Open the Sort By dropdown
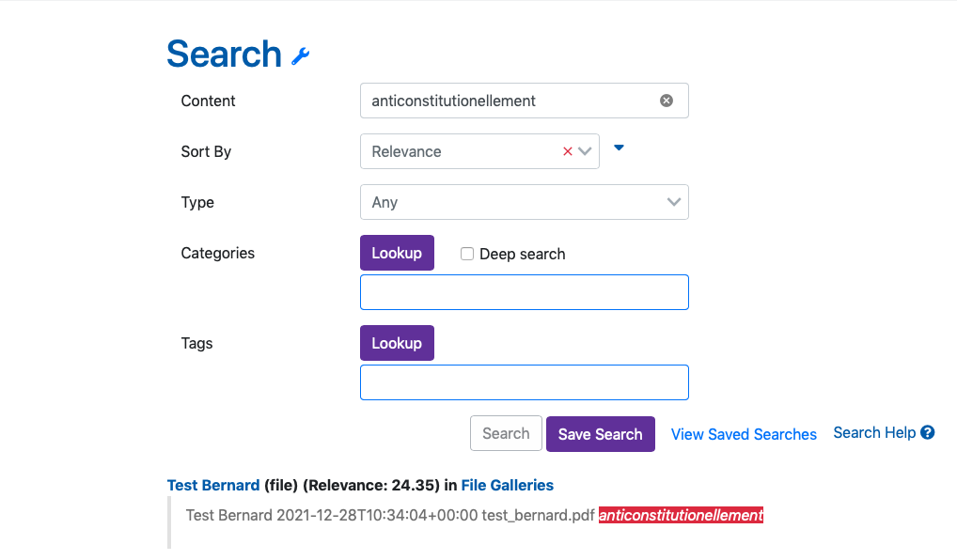This screenshot has height=560, width=957. coord(461,151)
